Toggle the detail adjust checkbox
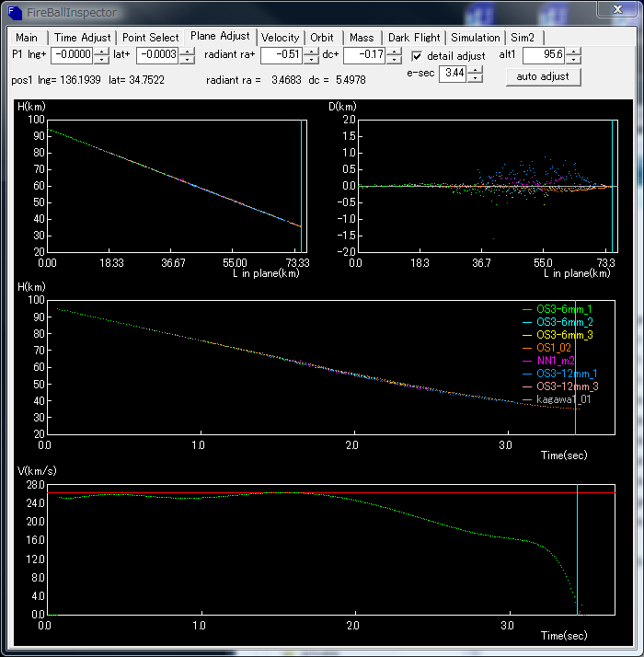Viewport: 644px width, 657px height. coord(417,56)
